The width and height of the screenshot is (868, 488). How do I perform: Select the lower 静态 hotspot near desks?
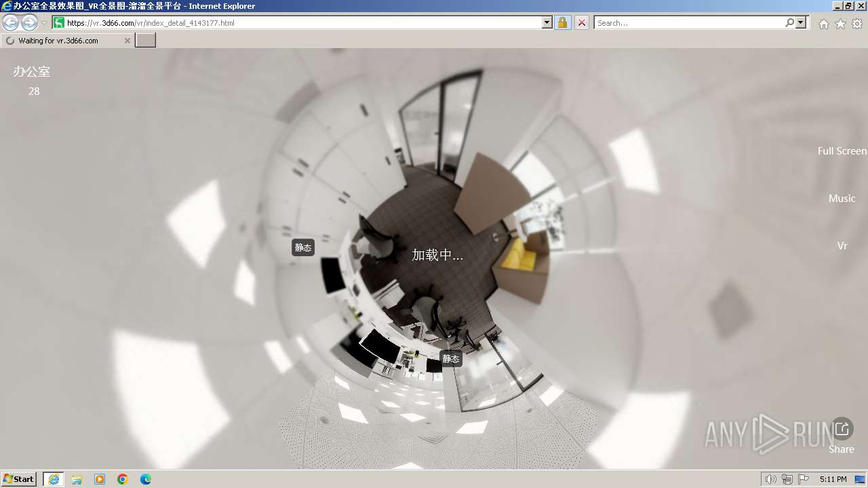point(451,359)
